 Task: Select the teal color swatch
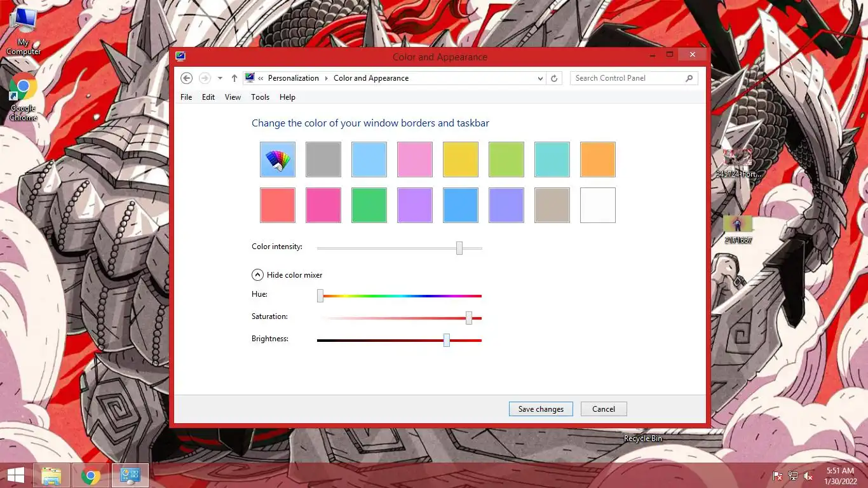pyautogui.click(x=552, y=159)
